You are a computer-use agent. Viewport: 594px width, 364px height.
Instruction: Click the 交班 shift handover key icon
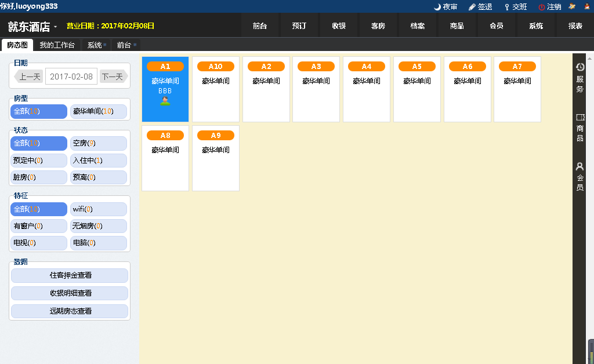507,7
